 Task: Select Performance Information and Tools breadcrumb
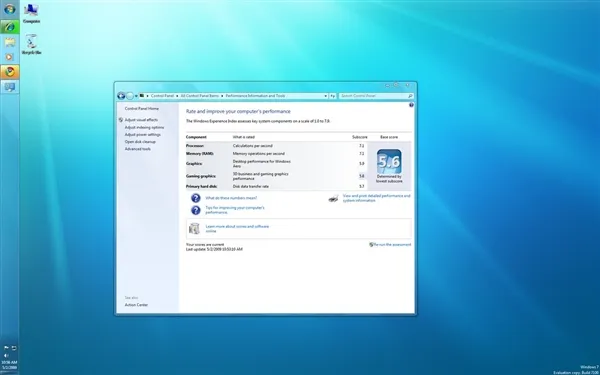pyautogui.click(x=255, y=96)
